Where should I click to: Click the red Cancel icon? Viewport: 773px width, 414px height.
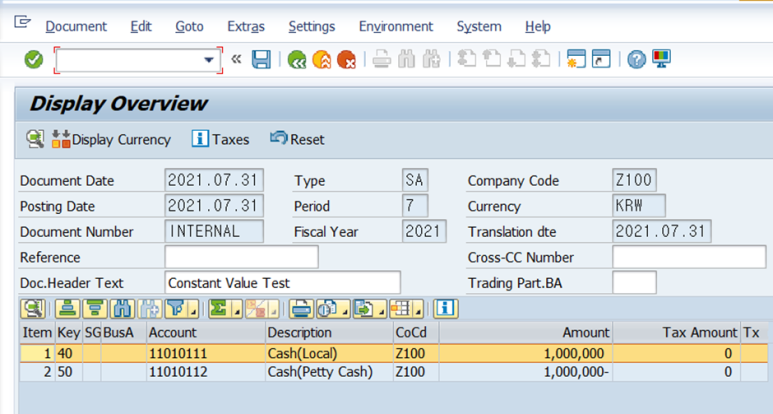[346, 60]
